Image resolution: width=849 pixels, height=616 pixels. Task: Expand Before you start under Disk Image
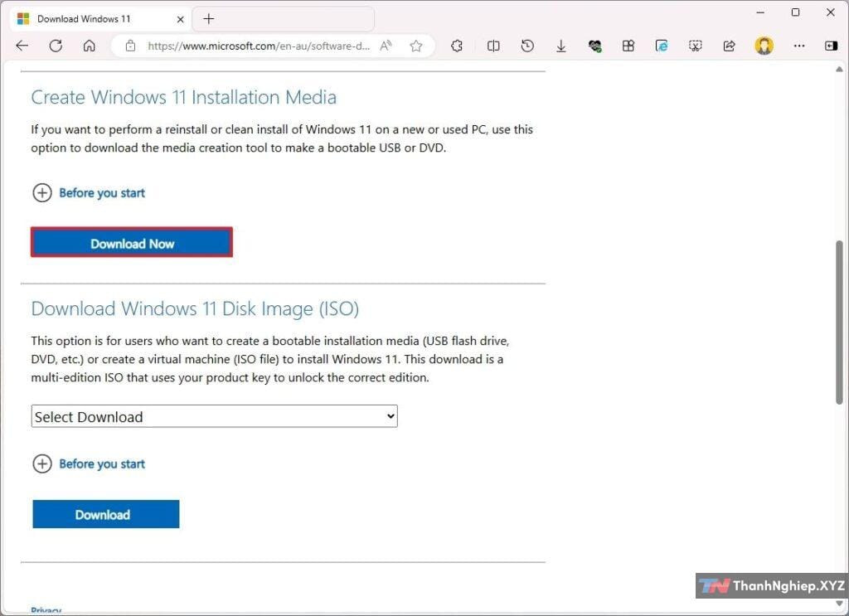[89, 464]
